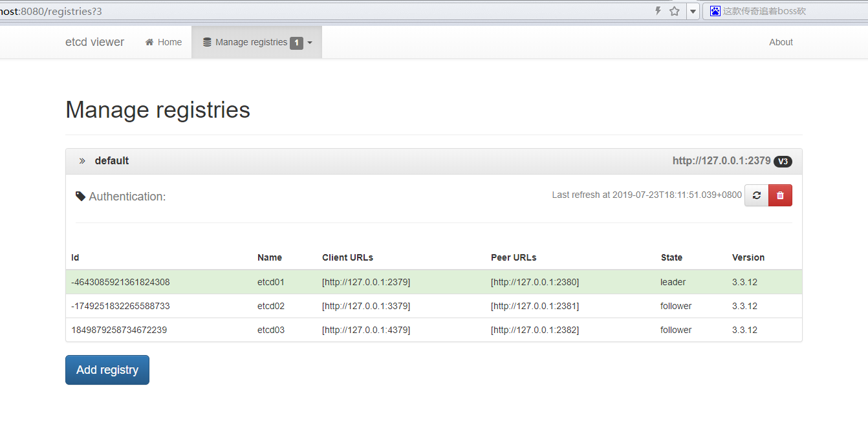
Task: Click the Manage registries page heading
Action: click(x=158, y=110)
